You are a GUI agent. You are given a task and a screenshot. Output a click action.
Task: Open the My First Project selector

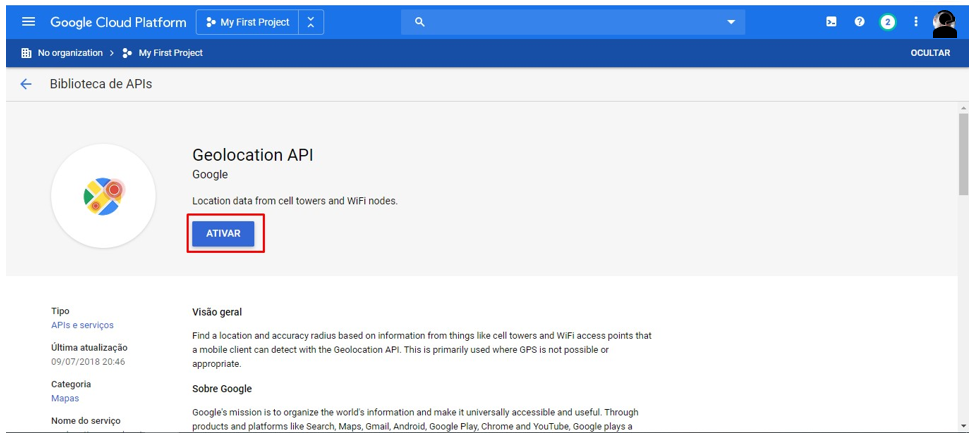pyautogui.click(x=248, y=22)
